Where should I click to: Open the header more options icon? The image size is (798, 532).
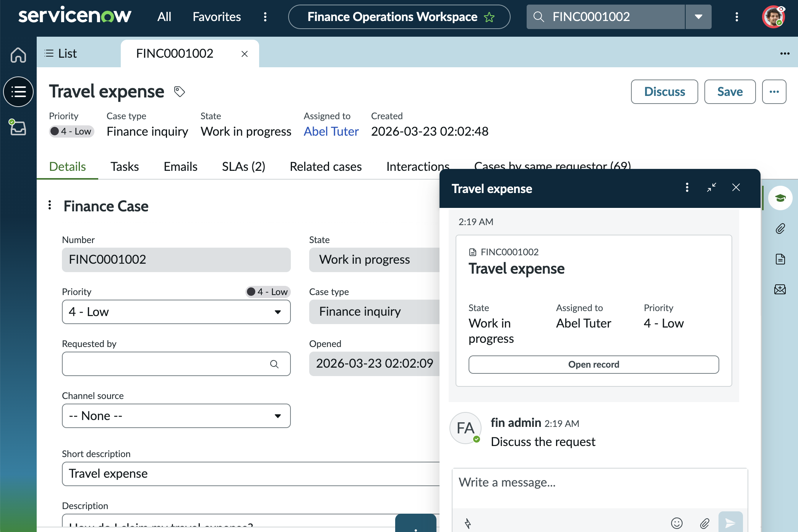[737, 17]
